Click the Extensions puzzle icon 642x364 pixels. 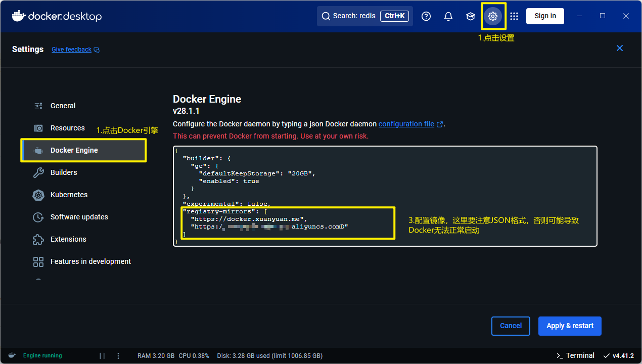tap(38, 239)
